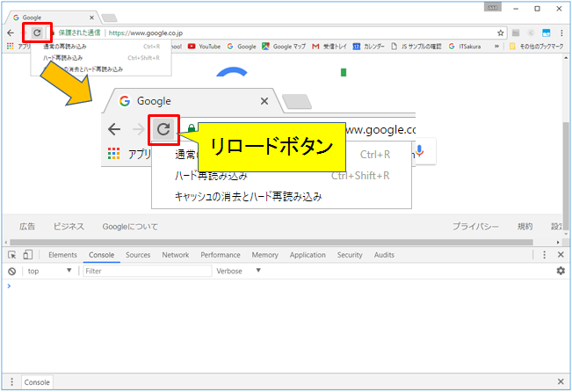This screenshot has height=392, width=572.
Task: Click the 広告 footer link
Action: [x=27, y=226]
